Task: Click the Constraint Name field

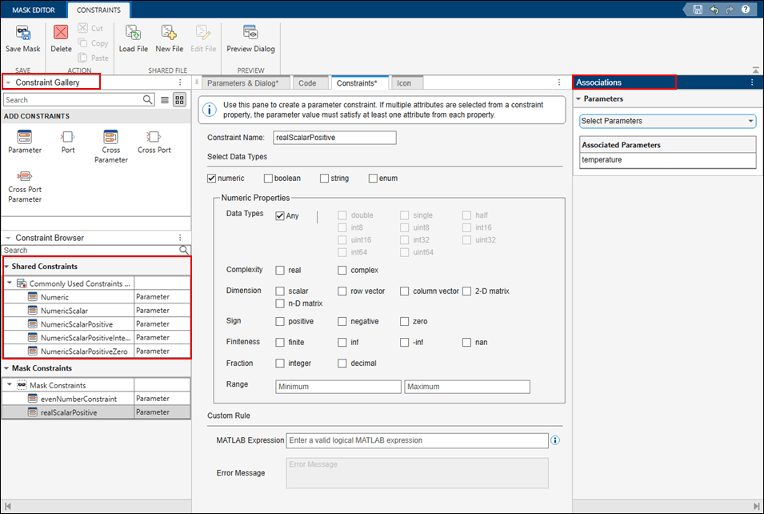Action: pos(335,137)
